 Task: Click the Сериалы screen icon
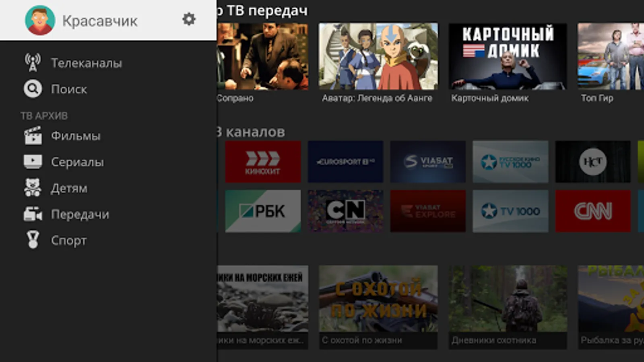point(33,162)
